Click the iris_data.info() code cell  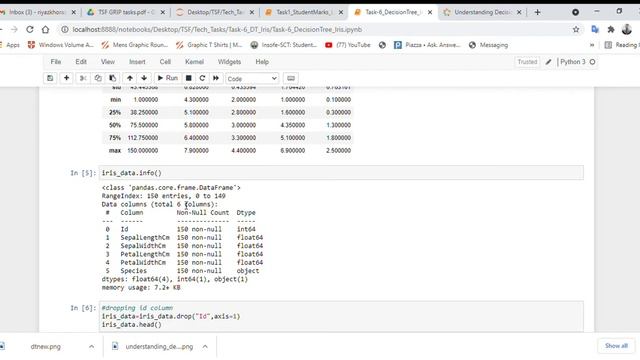point(341,173)
